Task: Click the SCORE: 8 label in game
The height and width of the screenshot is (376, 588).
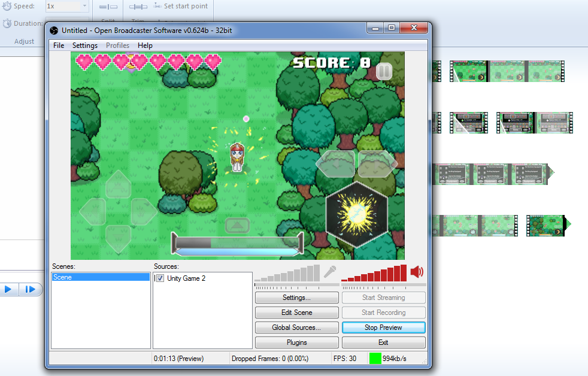Action: click(332, 63)
